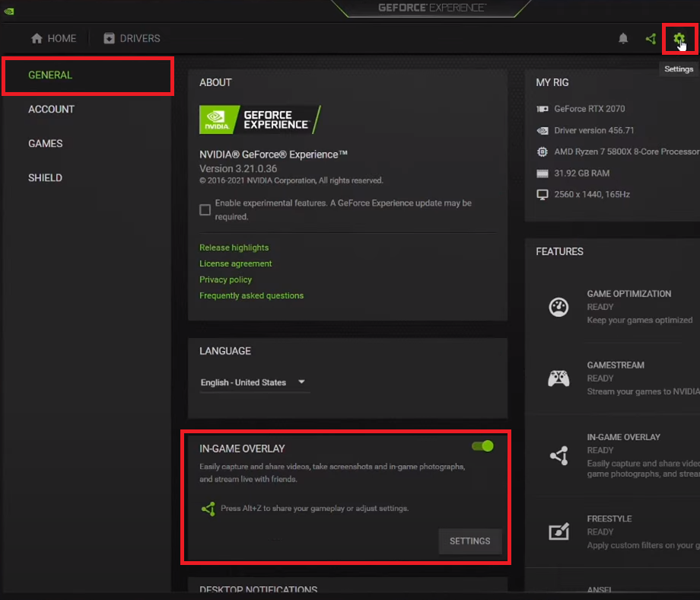Click the CPU chip icon beside AMD Ryzen
Viewport: 700px width, 600px height.
coord(542,152)
